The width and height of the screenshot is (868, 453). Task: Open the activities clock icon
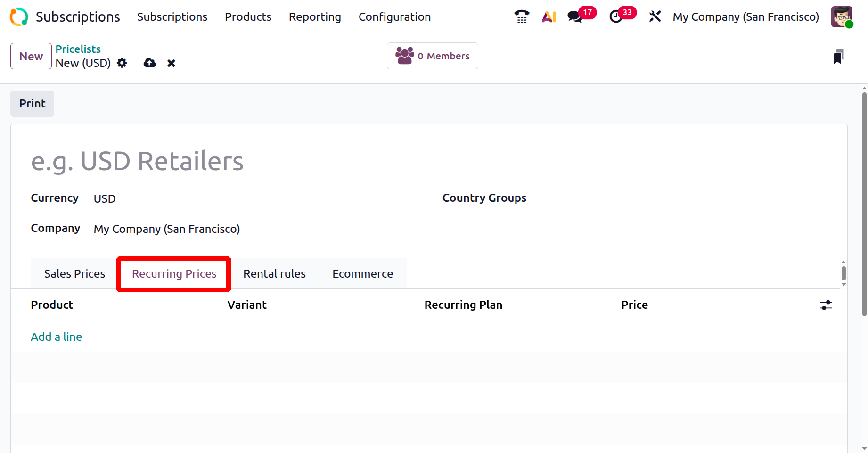[x=616, y=17]
